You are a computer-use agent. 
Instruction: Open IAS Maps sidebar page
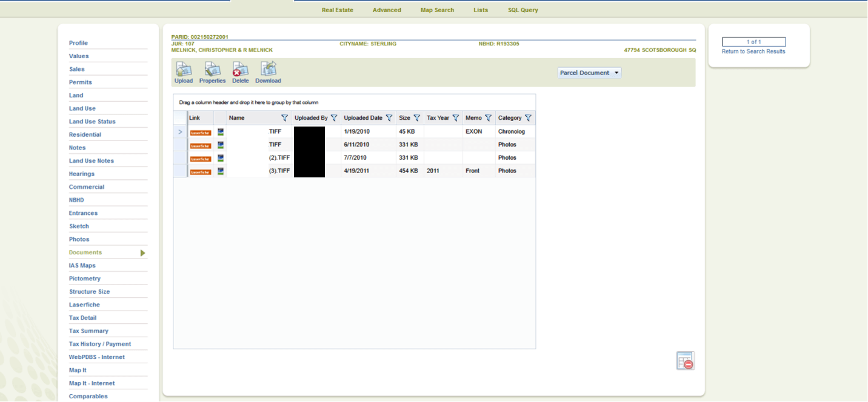[82, 266]
